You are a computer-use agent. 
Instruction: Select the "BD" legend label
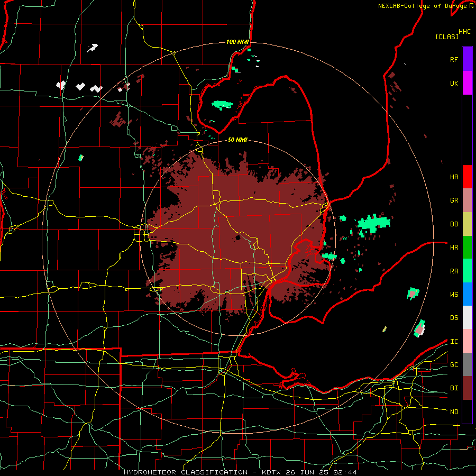pyautogui.click(x=454, y=224)
